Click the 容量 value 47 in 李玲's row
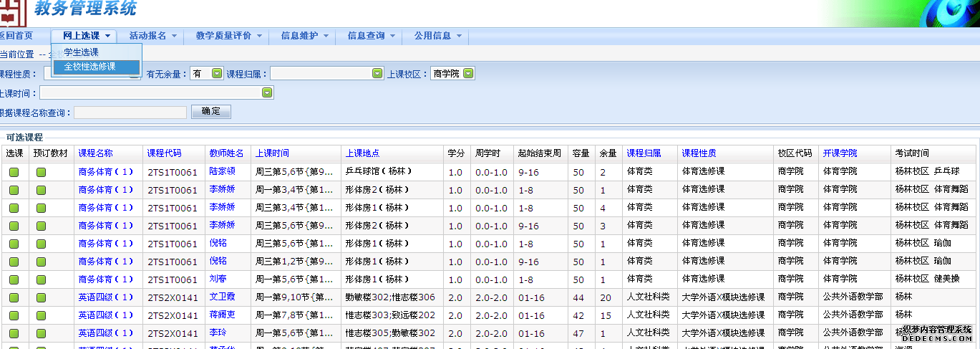980x349 pixels. 578,333
